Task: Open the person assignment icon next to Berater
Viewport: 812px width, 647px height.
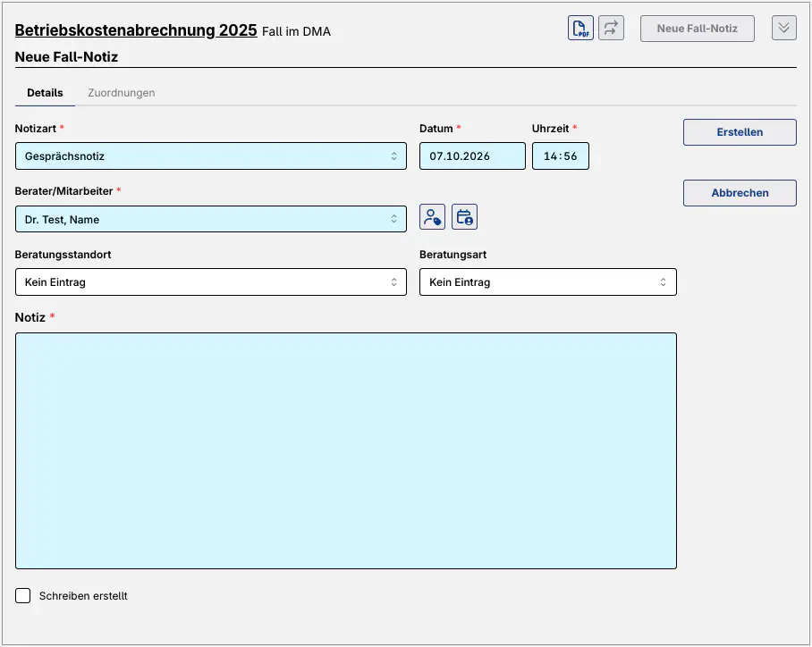Action: (x=433, y=217)
